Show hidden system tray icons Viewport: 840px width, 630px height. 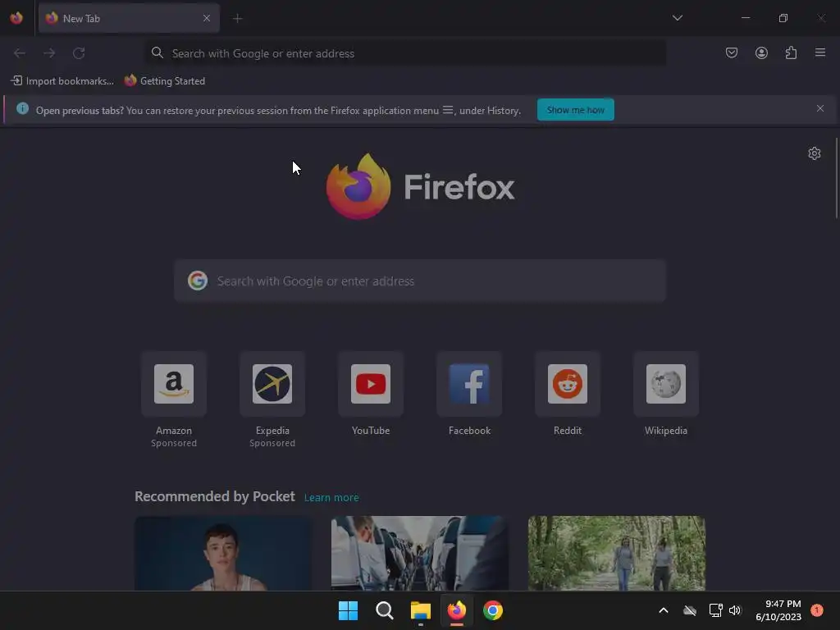pyautogui.click(x=663, y=610)
